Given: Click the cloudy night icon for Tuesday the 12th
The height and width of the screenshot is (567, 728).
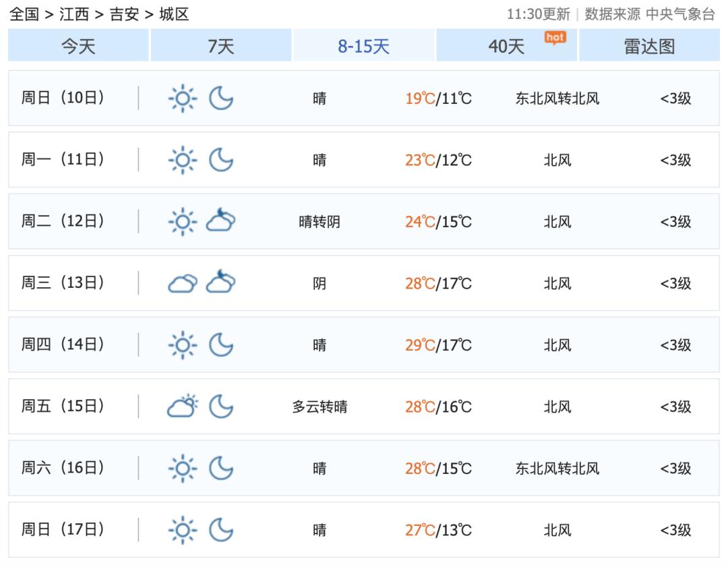Looking at the screenshot, I should (221, 221).
